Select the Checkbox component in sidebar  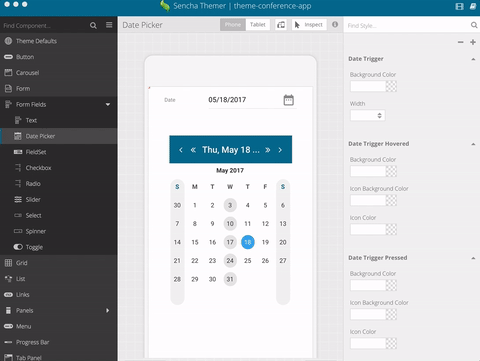(59, 168)
